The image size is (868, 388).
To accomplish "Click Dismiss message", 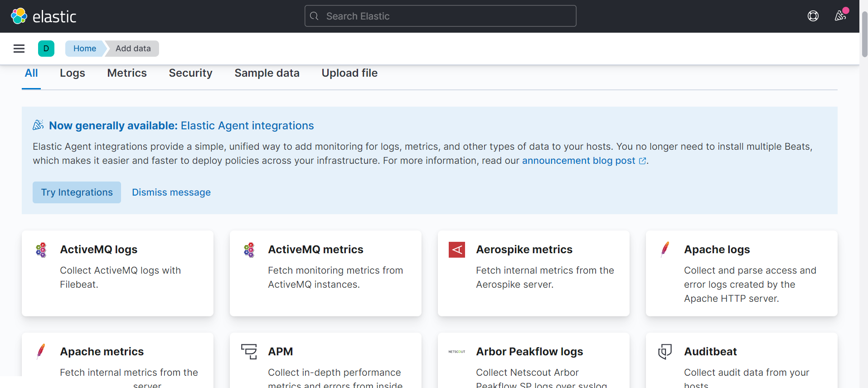I will [171, 192].
